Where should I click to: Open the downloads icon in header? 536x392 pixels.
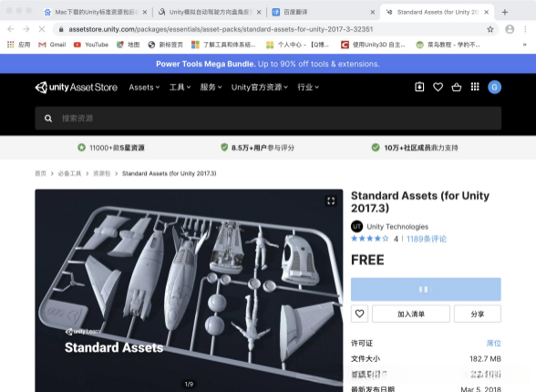tap(419, 87)
